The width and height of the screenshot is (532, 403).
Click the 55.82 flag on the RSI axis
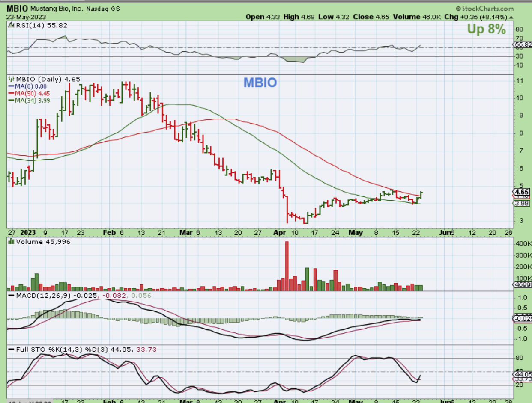[x=523, y=44]
